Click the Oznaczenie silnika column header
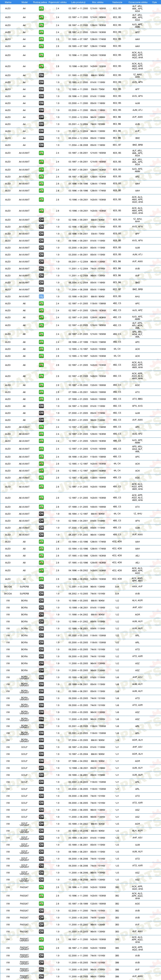This screenshot has height=980, width=161. 138,2
